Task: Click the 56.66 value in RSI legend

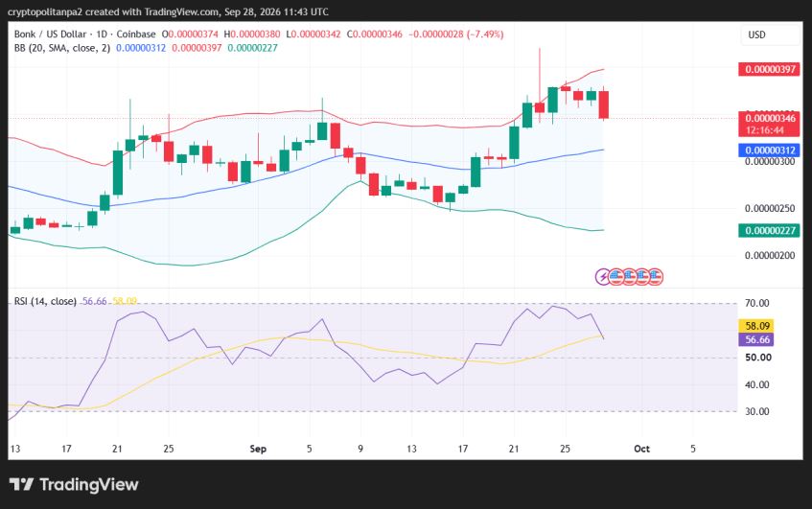Action: tap(94, 301)
